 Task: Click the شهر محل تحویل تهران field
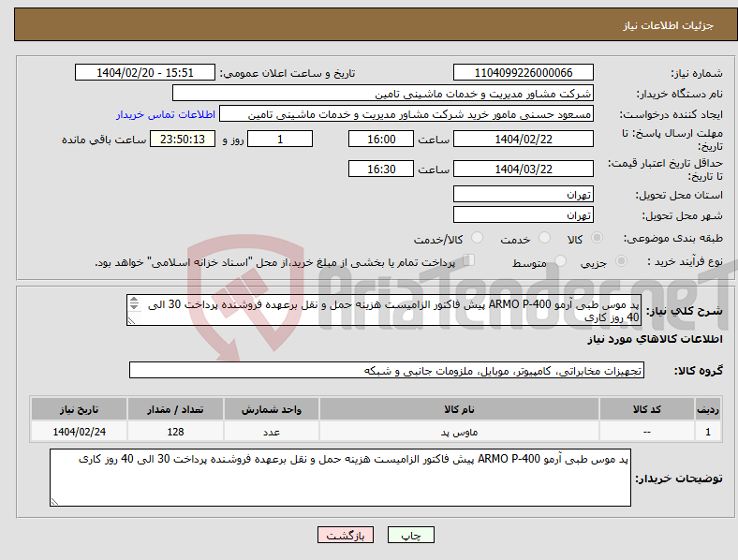tap(523, 214)
